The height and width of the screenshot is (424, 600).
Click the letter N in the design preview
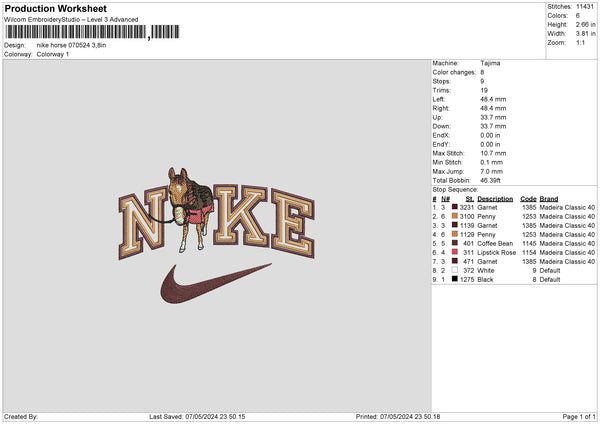click(143, 223)
